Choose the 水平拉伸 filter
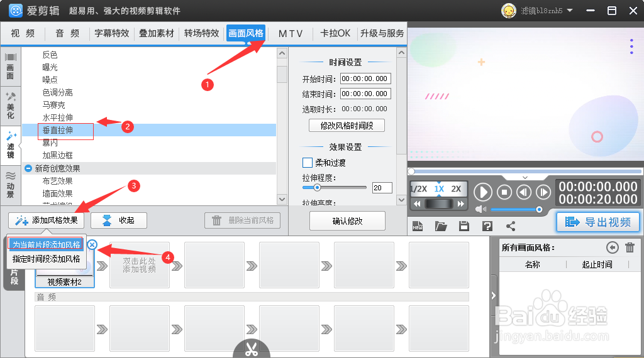The height and width of the screenshot is (358, 644). tap(57, 117)
